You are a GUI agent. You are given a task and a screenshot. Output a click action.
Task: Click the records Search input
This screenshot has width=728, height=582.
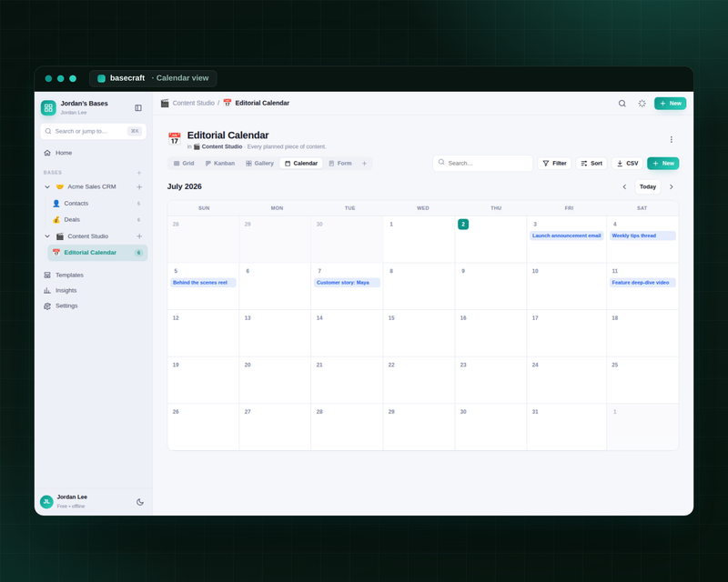(482, 164)
